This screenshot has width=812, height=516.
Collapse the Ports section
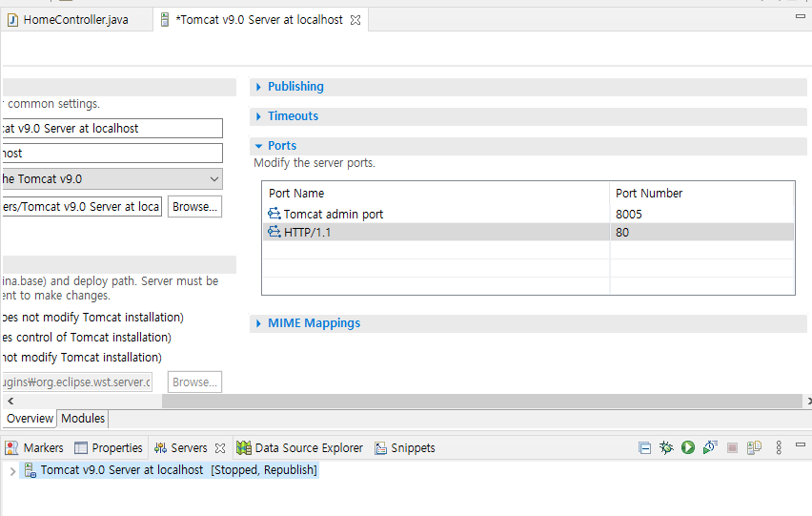tap(258, 146)
